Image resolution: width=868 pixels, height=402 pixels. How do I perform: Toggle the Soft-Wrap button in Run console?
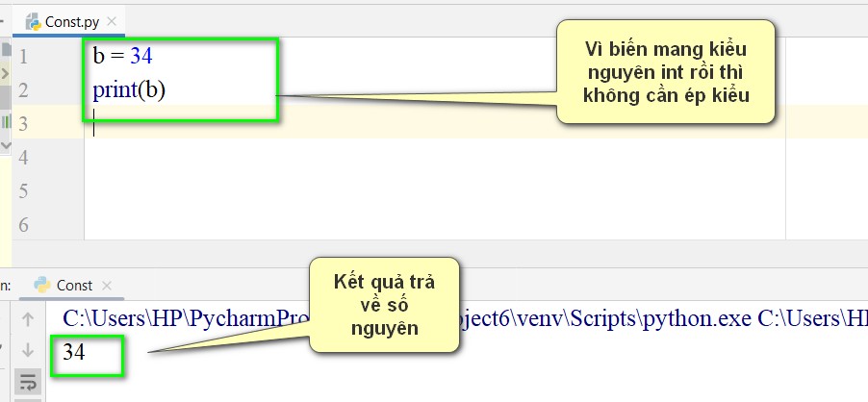[x=28, y=382]
